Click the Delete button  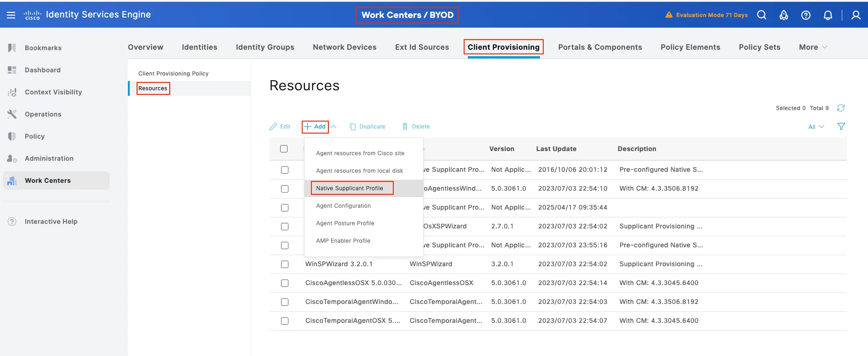(x=416, y=127)
